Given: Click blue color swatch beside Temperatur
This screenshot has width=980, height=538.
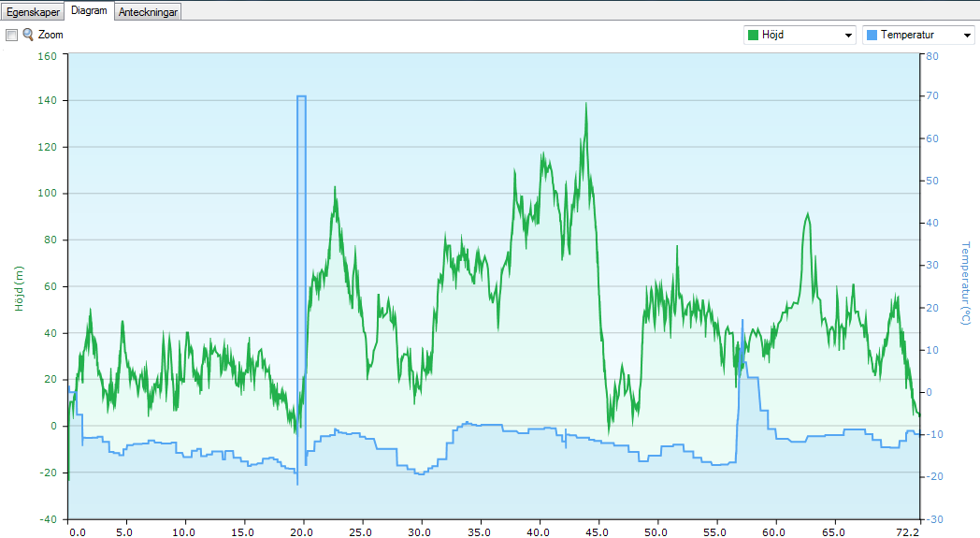Looking at the screenshot, I should tap(872, 36).
